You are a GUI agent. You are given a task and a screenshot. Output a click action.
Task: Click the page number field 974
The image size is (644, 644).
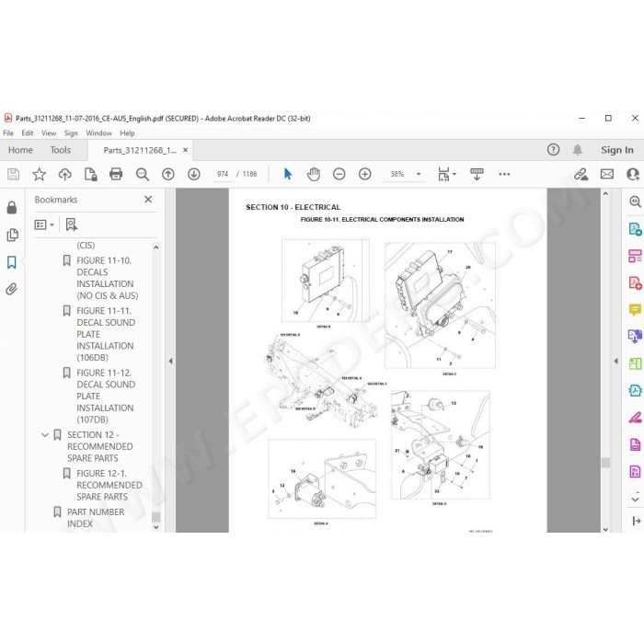[x=223, y=174]
